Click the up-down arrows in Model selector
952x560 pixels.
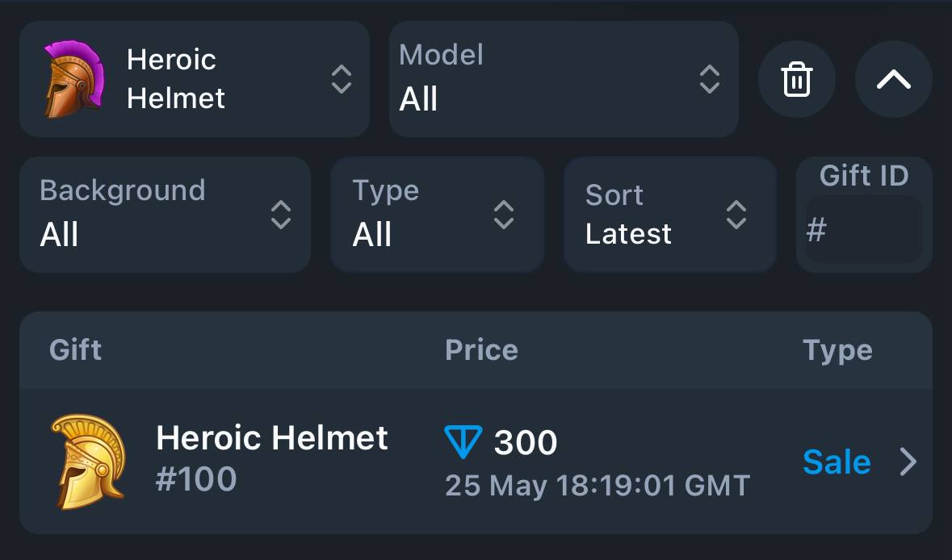point(709,79)
